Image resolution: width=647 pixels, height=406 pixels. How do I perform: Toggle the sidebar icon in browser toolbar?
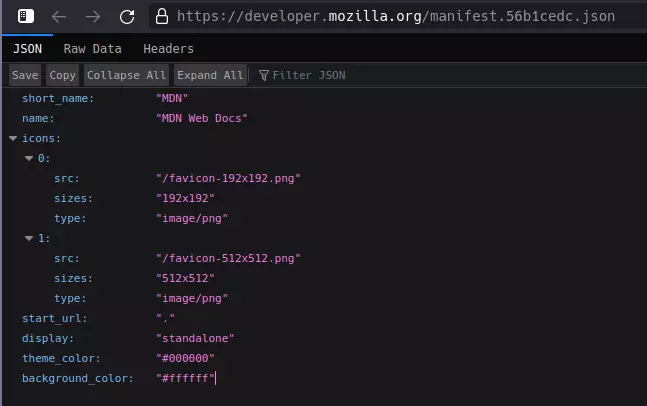(26, 17)
